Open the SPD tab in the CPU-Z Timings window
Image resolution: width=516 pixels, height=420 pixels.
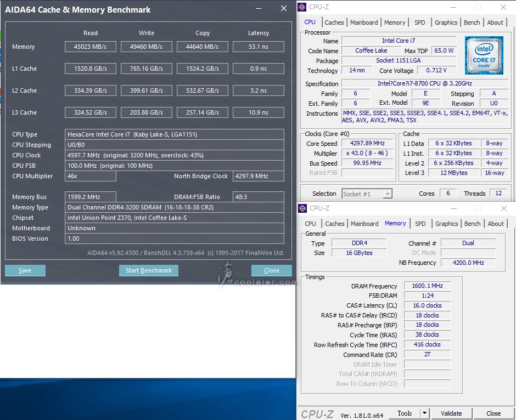tap(420, 224)
